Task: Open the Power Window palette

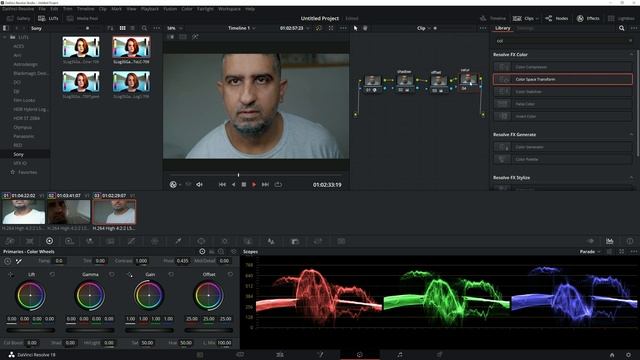Action: click(201, 241)
